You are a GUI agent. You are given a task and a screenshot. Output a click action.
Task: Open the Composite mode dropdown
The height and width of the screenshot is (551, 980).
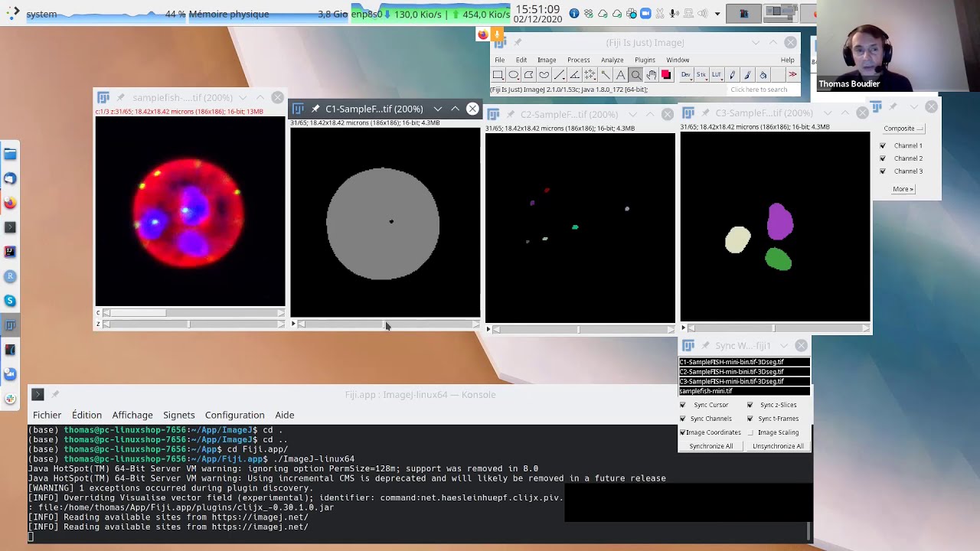point(903,129)
